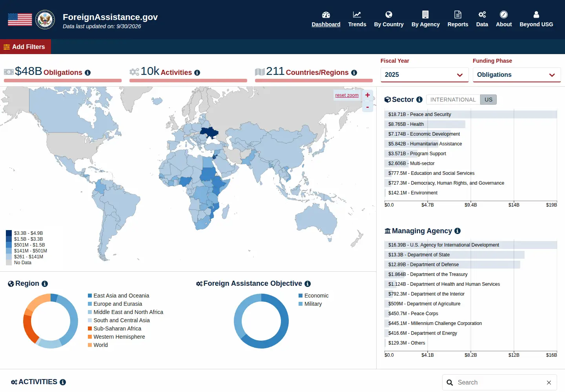
Task: Toggle Sub-Saharan Africa legend entry
Action: [115, 328]
